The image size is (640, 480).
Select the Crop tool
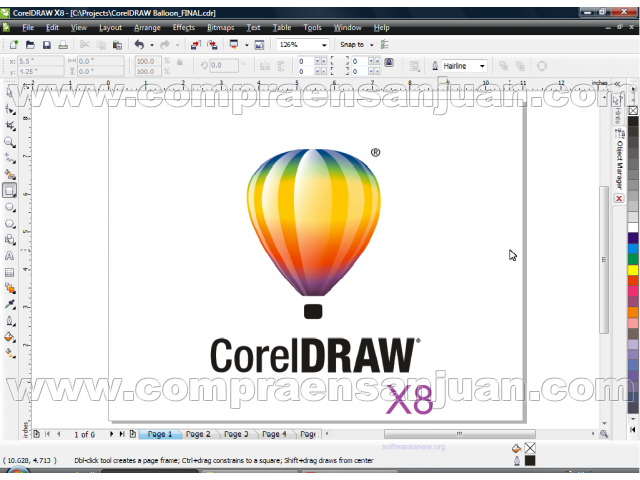(10, 126)
